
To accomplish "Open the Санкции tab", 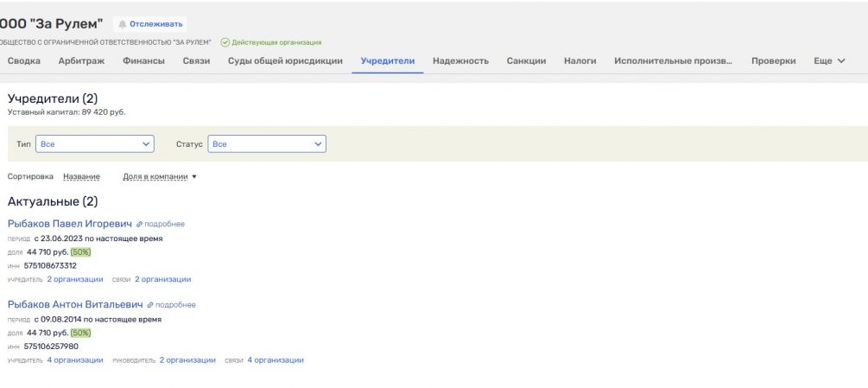I will click(x=526, y=61).
